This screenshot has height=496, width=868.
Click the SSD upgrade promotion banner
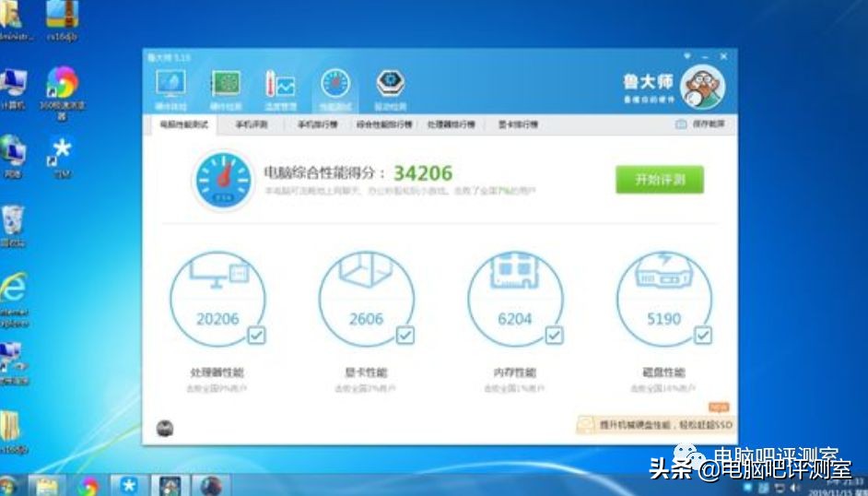coord(656,425)
